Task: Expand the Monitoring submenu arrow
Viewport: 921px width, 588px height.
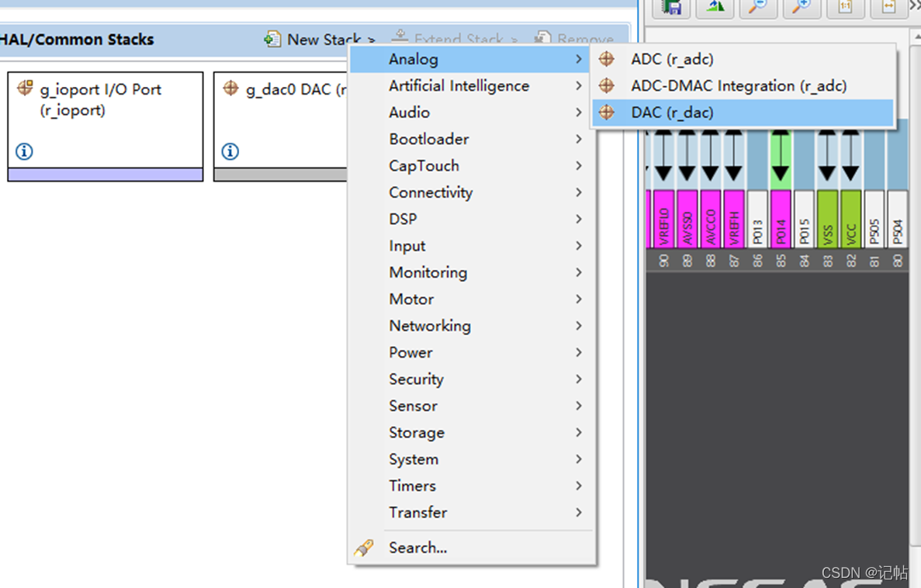Action: (x=579, y=272)
